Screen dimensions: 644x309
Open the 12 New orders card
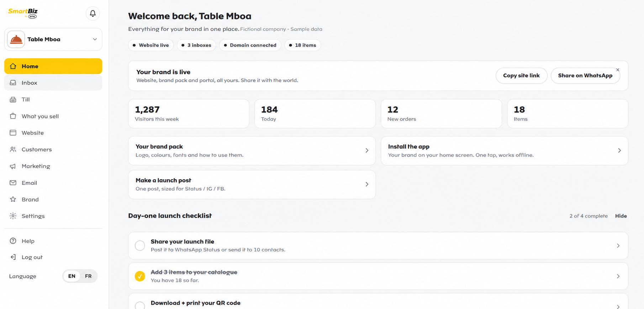click(441, 114)
